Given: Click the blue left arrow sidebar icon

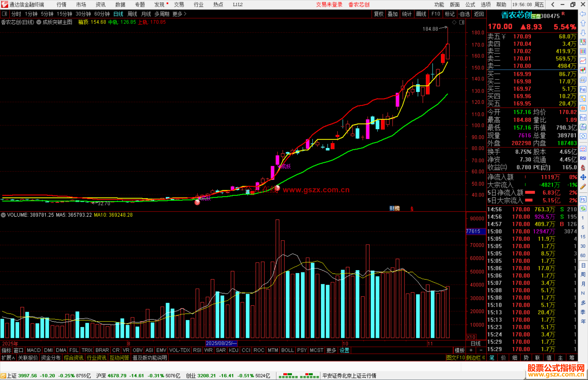Looking at the screenshot, I should click(x=583, y=14).
